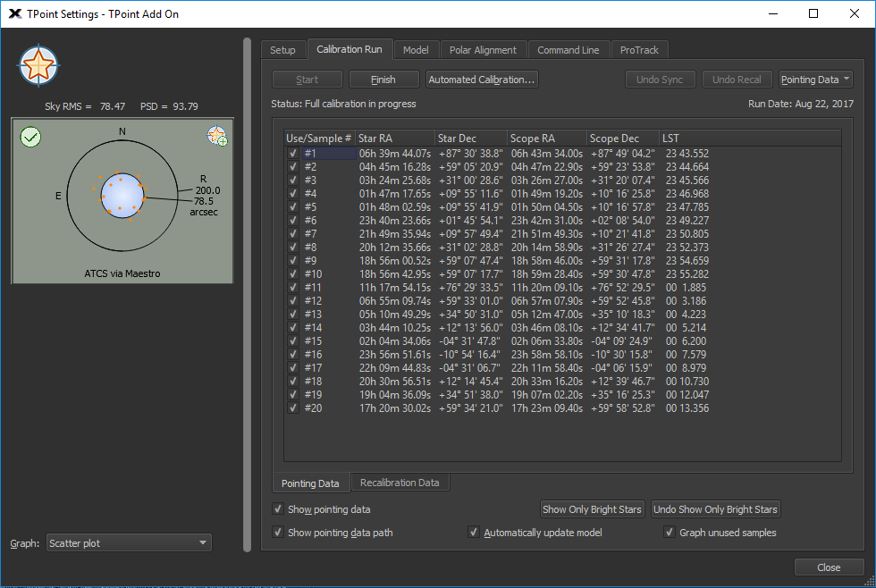Select LST value 23 50.805
The image size is (876, 588).
[x=687, y=233]
